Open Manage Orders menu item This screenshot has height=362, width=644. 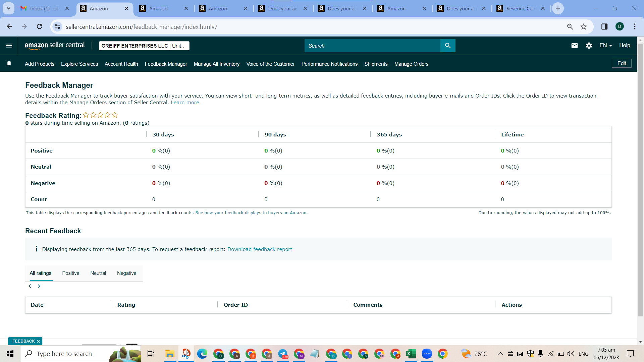pos(412,64)
